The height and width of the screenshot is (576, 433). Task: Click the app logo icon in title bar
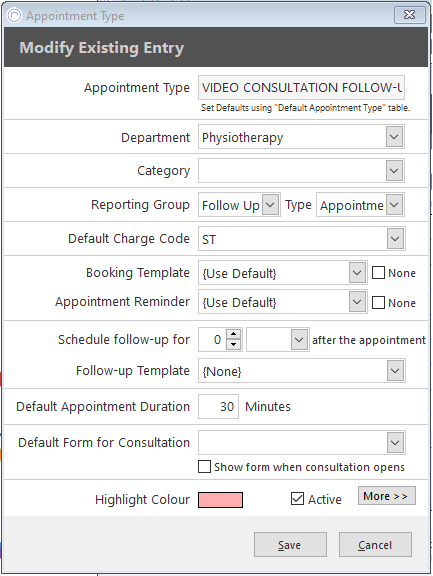coord(15,16)
